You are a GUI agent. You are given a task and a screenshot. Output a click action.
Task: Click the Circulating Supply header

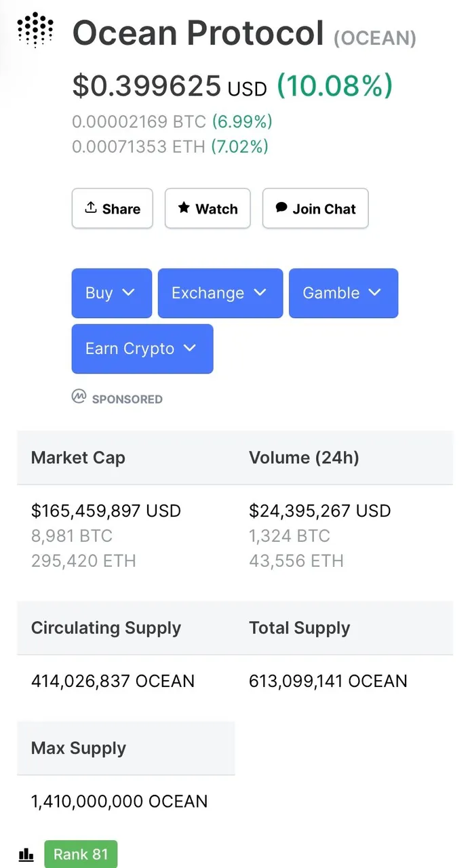[106, 628]
